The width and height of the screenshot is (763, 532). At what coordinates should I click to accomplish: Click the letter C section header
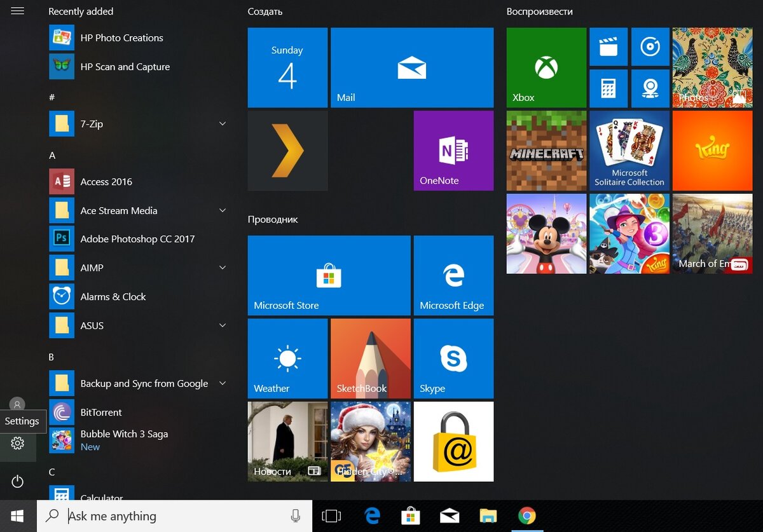pos(52,472)
